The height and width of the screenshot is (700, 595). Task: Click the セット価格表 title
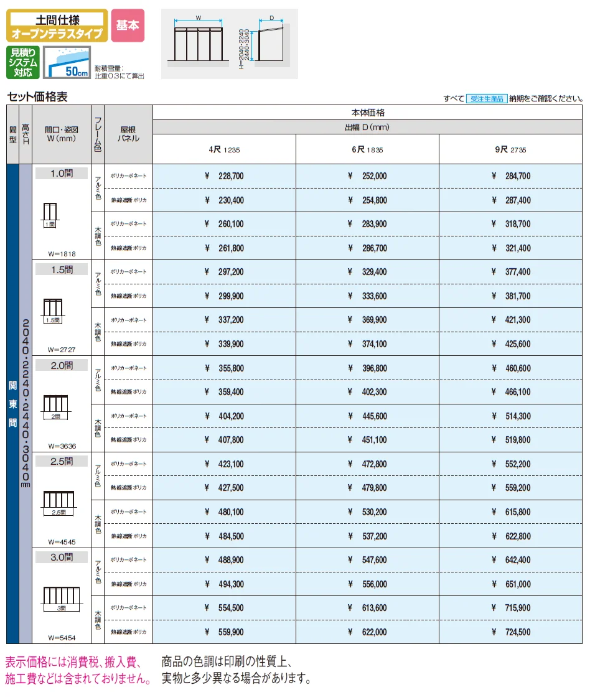tap(37, 96)
